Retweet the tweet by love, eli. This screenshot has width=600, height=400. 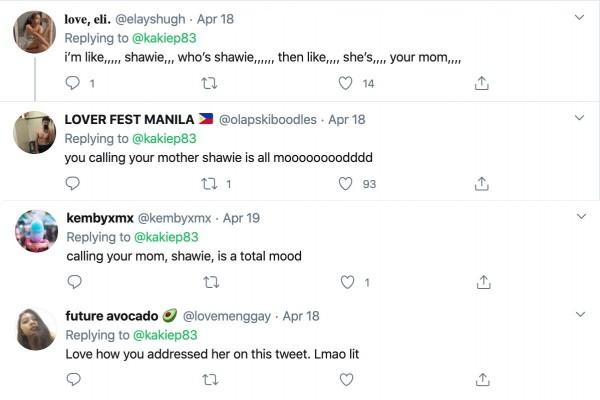click(210, 83)
